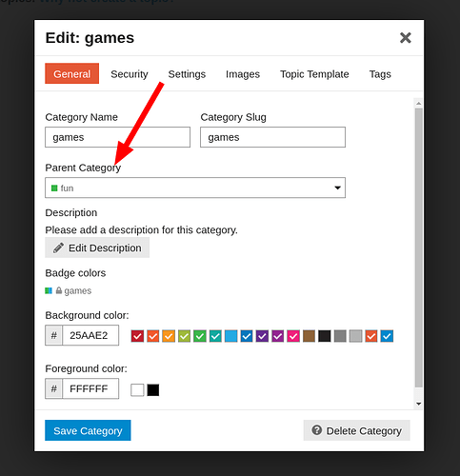Expand the Parent Category dropdown showing fun

[x=195, y=188]
